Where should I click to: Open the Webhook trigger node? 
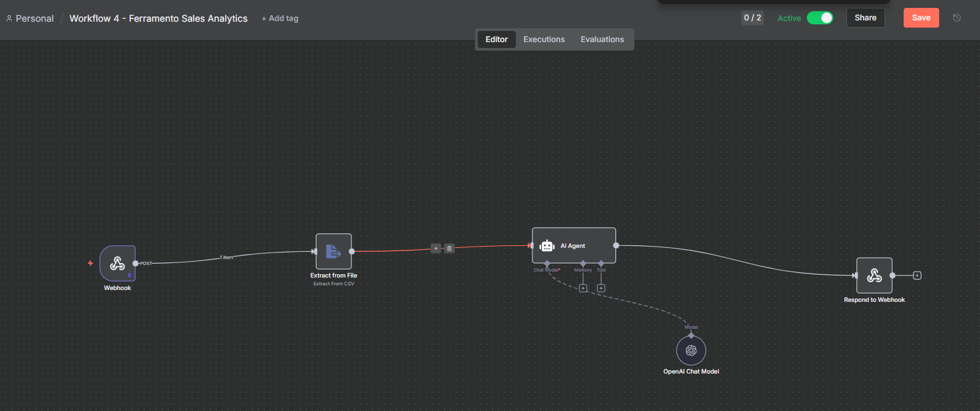click(117, 264)
